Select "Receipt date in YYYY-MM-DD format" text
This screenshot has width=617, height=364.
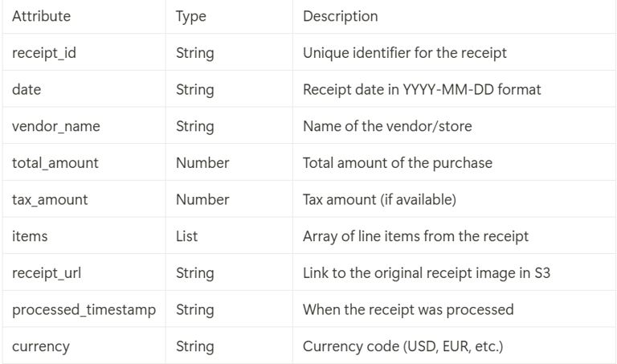point(421,90)
